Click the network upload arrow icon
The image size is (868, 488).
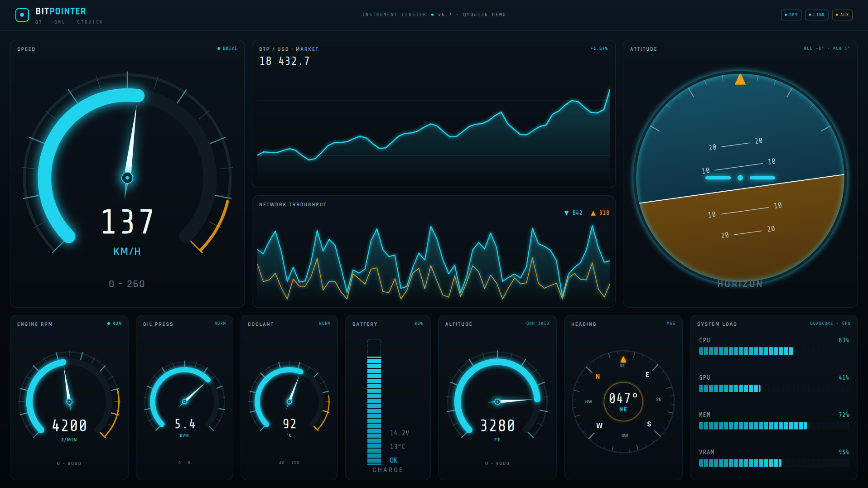[593, 213]
